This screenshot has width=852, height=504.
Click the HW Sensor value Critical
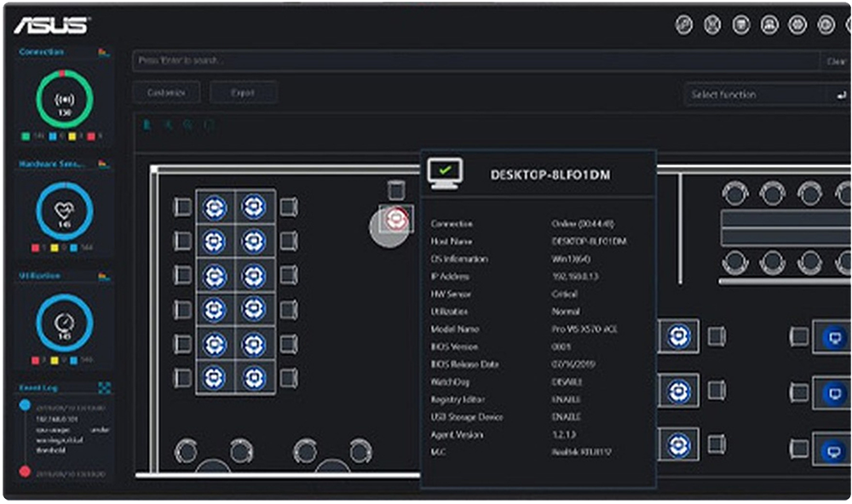(x=565, y=294)
